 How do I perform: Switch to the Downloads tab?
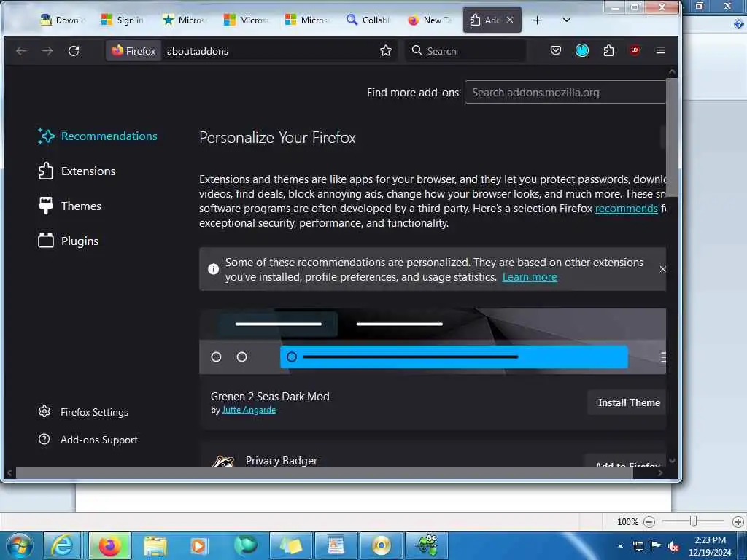63,20
